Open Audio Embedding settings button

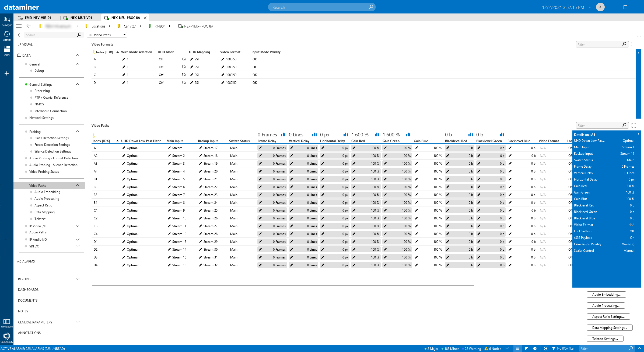click(606, 294)
